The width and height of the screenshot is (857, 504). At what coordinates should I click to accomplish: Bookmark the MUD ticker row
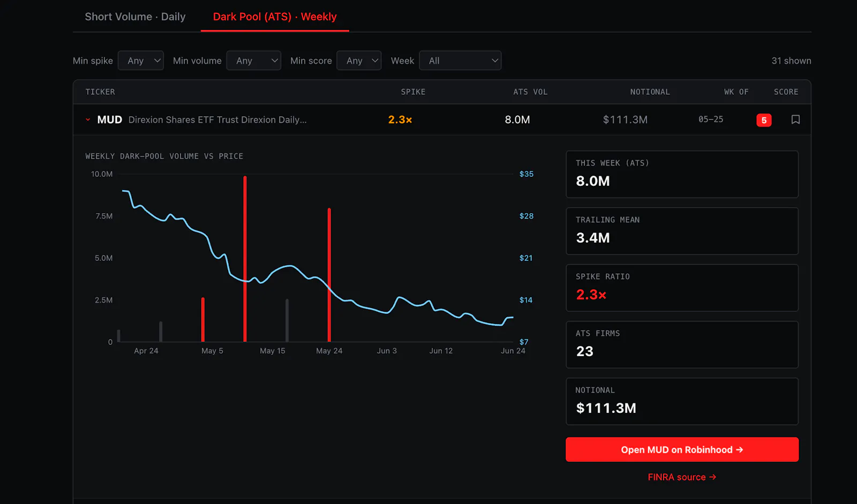(x=795, y=119)
